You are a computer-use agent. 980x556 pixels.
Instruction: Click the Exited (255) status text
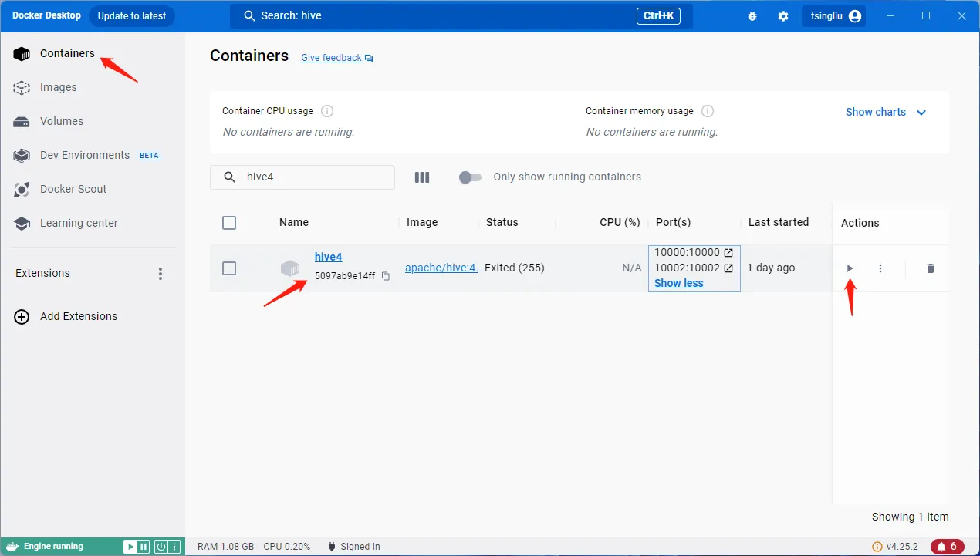(515, 268)
